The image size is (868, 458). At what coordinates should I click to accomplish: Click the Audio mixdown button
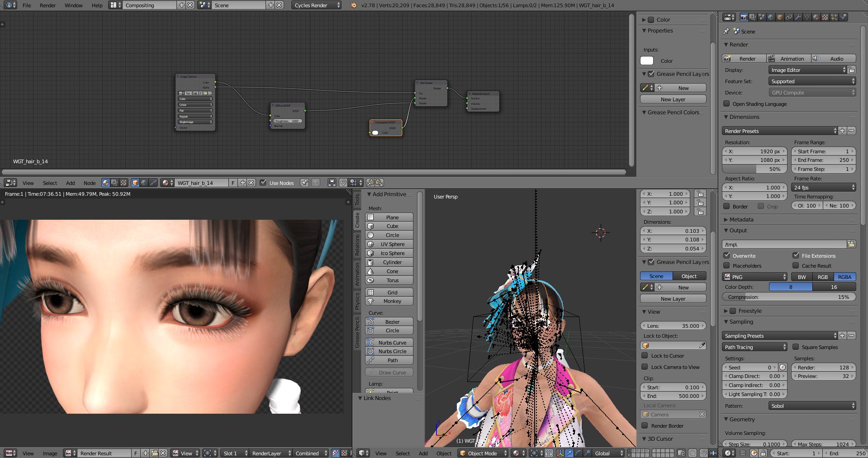[x=834, y=58]
